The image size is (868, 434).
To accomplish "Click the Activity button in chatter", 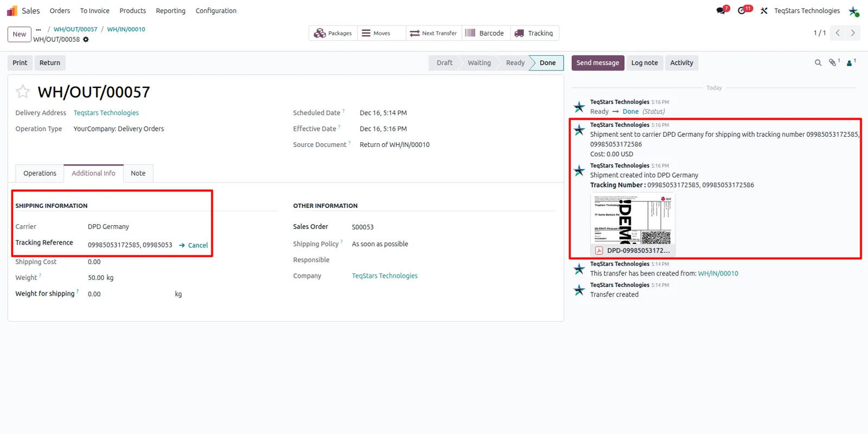I will (682, 63).
